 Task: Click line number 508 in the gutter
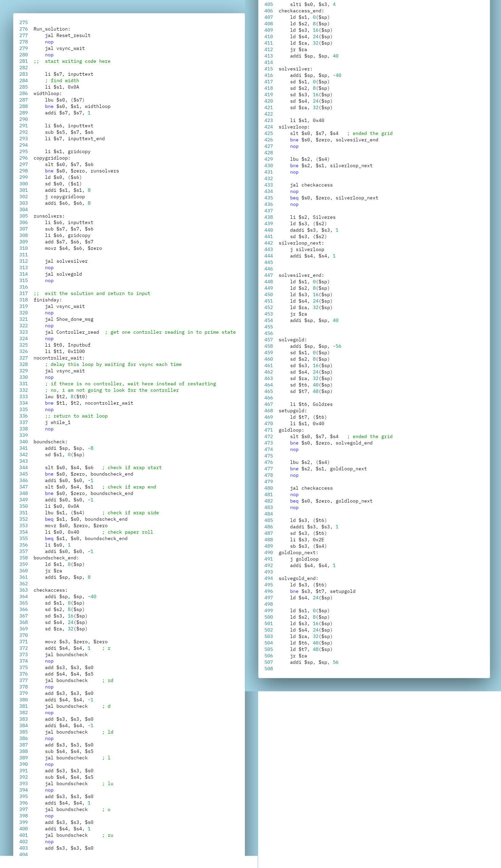[268, 669]
